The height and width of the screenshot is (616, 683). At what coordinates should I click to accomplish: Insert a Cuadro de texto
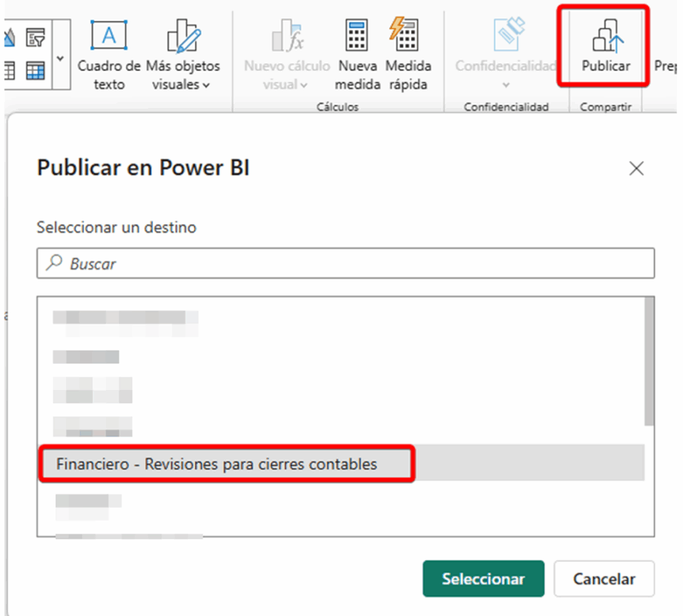pyautogui.click(x=109, y=55)
